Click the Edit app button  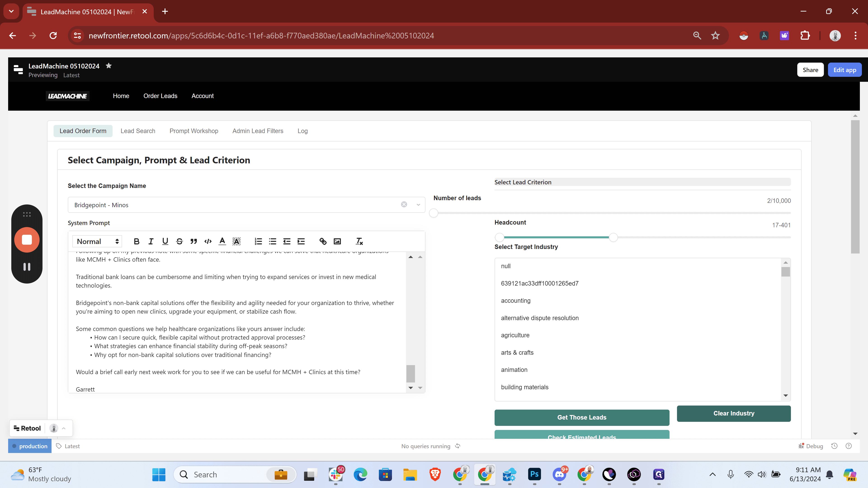844,70
